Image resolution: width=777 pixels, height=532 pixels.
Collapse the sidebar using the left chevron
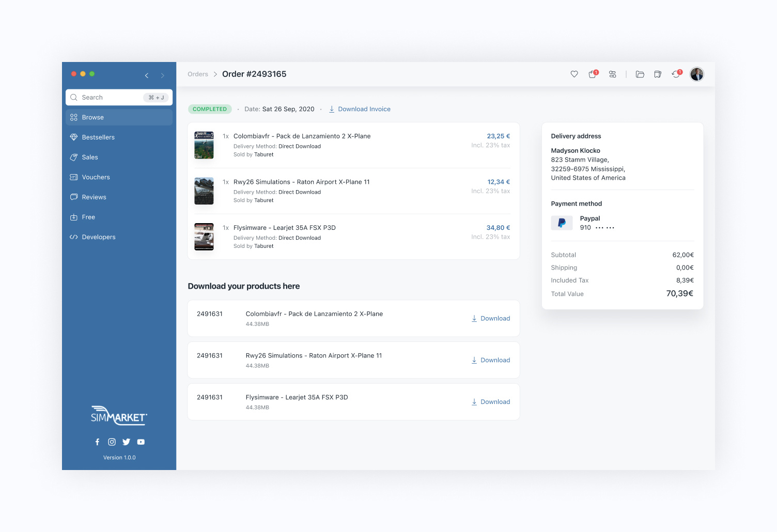click(147, 75)
